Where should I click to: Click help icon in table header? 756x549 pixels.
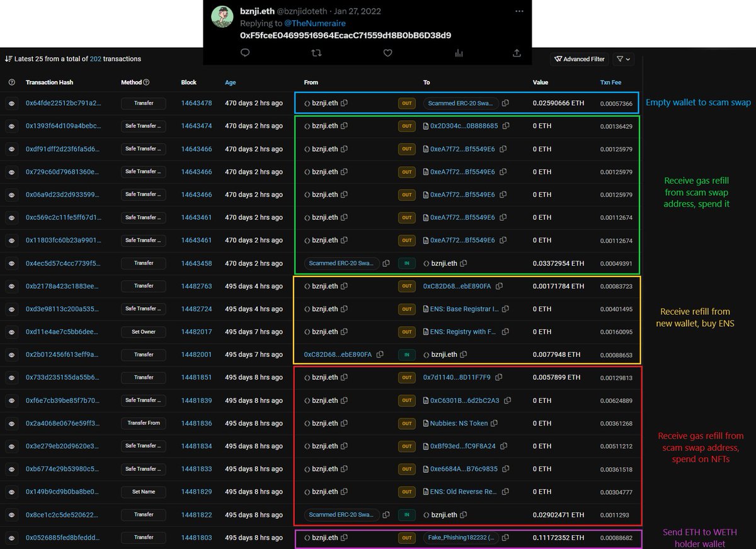tap(12, 82)
